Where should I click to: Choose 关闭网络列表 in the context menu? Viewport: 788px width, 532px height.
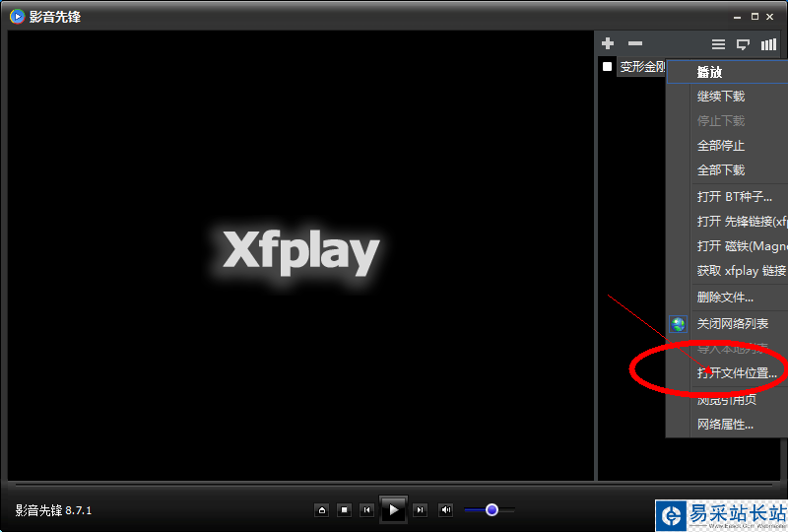tap(727, 324)
